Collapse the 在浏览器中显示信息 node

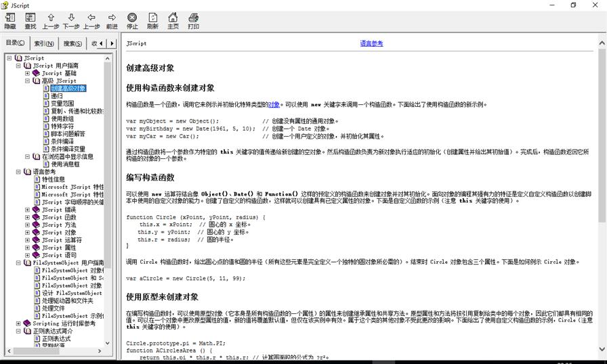(x=28, y=156)
